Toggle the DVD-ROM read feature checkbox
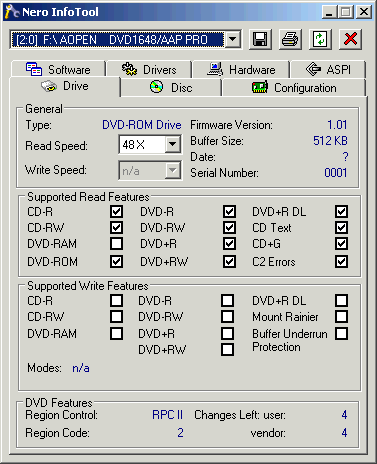Image resolution: width=377 pixels, height=464 pixels. point(116,262)
